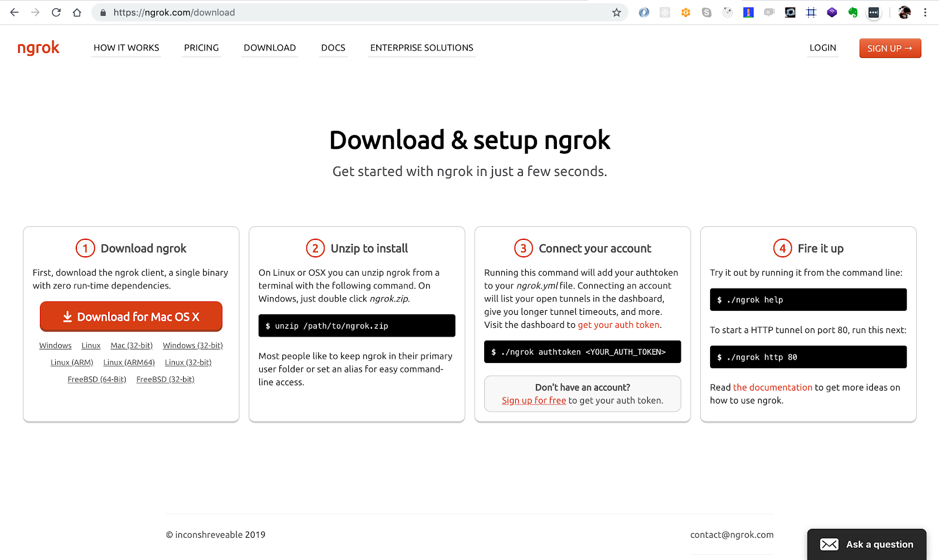
Task: Open the concentric circles extension icon
Action: 728,12
